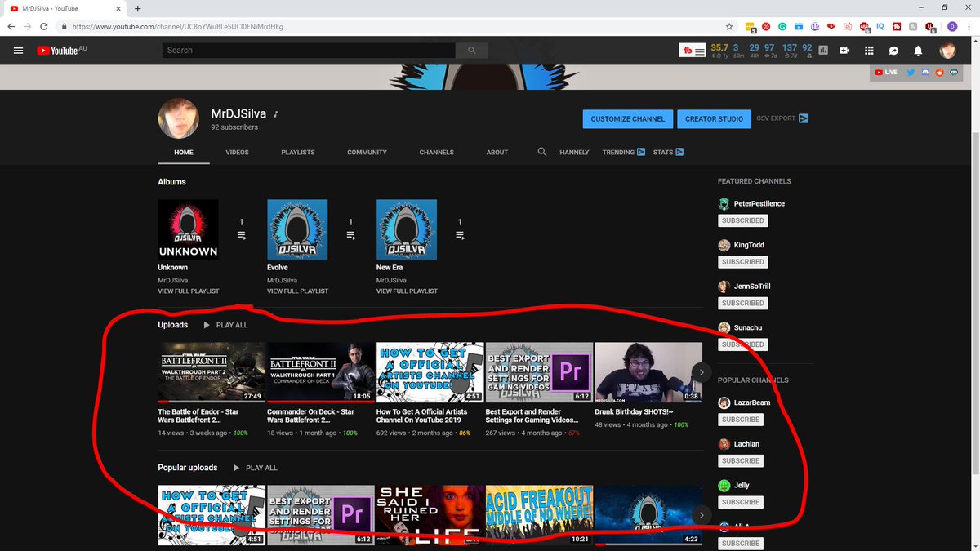Viewport: 980px width, 551px height.
Task: Reload the page with the refresh icon
Action: pos(43,26)
